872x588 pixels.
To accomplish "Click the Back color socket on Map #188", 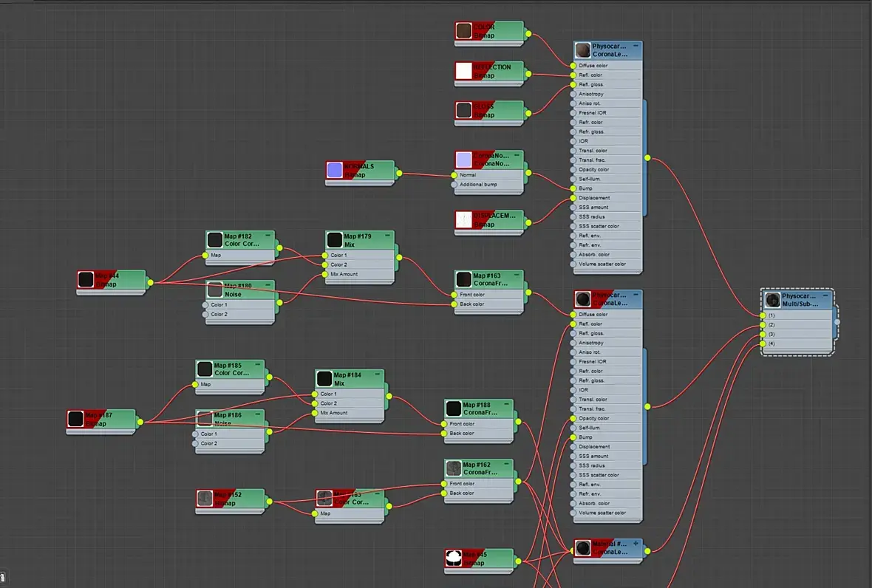I will (444, 433).
